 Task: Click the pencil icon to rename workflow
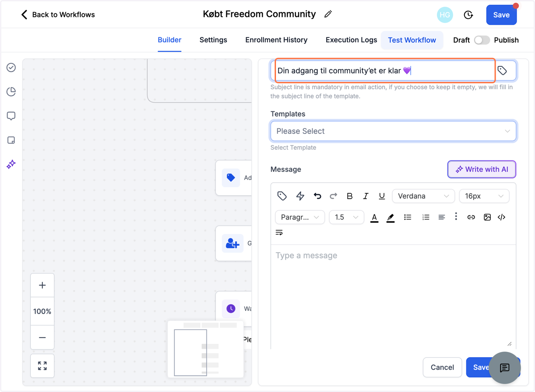[328, 14]
